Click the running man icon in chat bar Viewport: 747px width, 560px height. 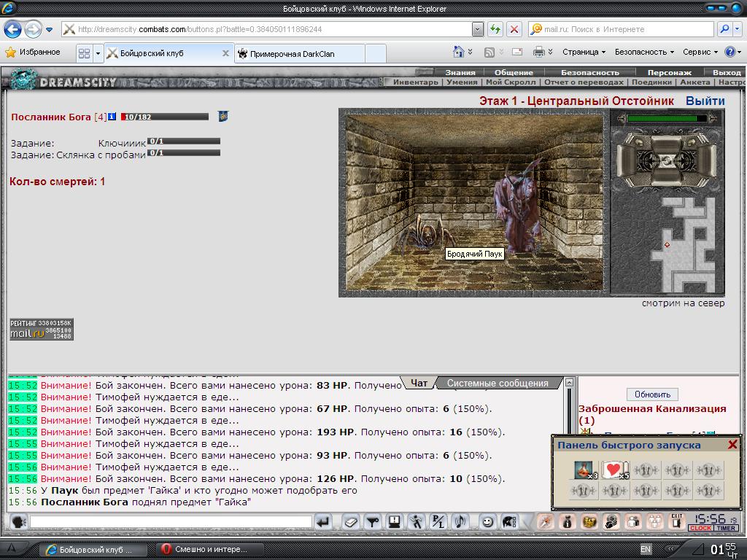417,522
